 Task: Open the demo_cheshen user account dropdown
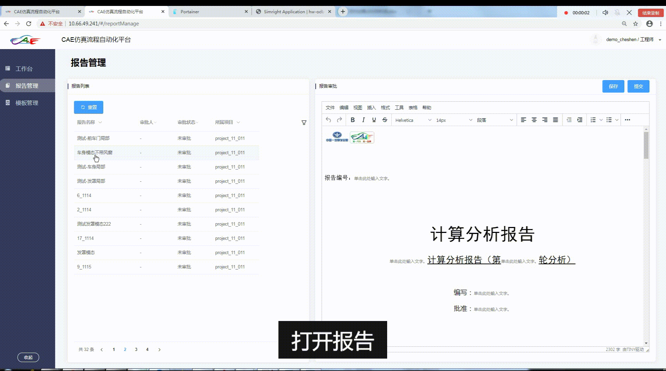point(633,40)
